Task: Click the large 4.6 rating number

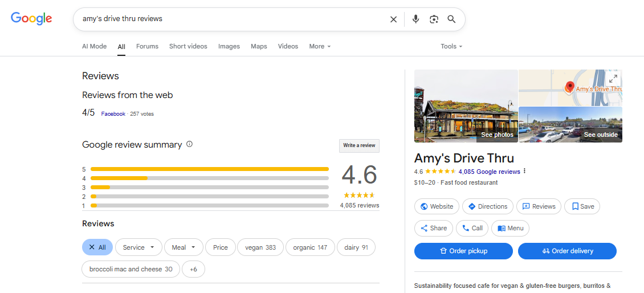Action: [360, 175]
